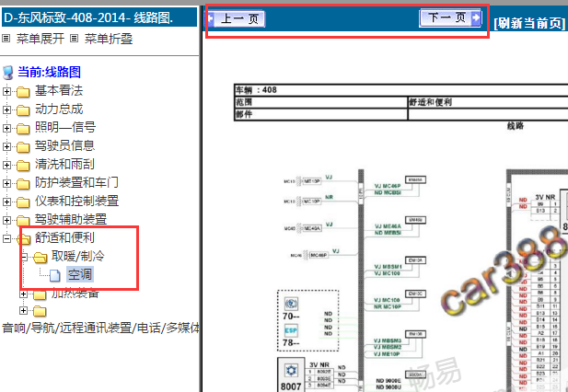Image resolution: width=568 pixels, height=392 pixels.
Task: Click 菜单展开 to expand all menus
Action: coord(41,39)
